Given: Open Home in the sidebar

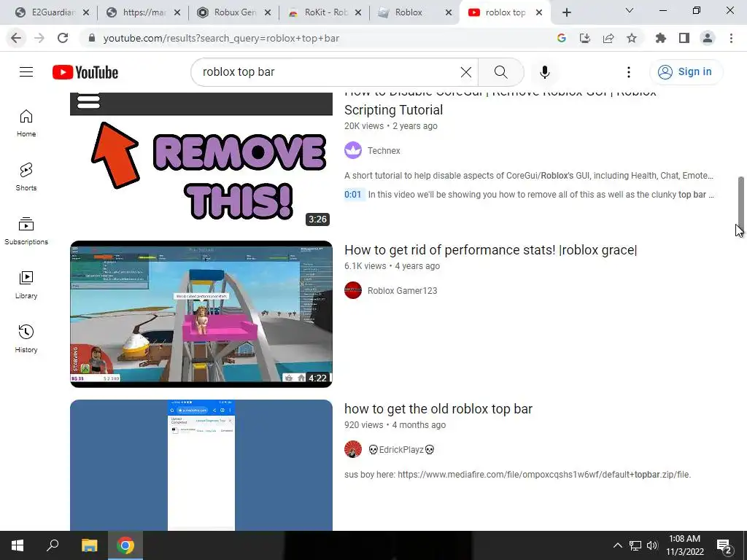Looking at the screenshot, I should [26, 123].
